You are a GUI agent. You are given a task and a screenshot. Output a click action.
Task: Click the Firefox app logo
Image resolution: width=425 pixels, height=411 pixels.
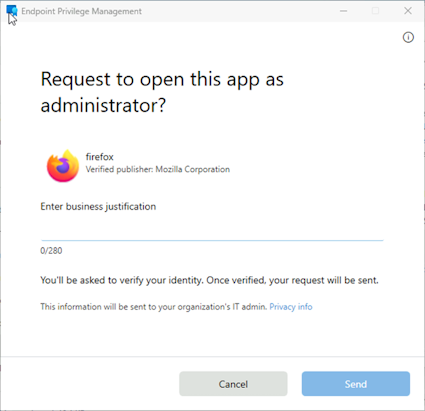[63, 166]
